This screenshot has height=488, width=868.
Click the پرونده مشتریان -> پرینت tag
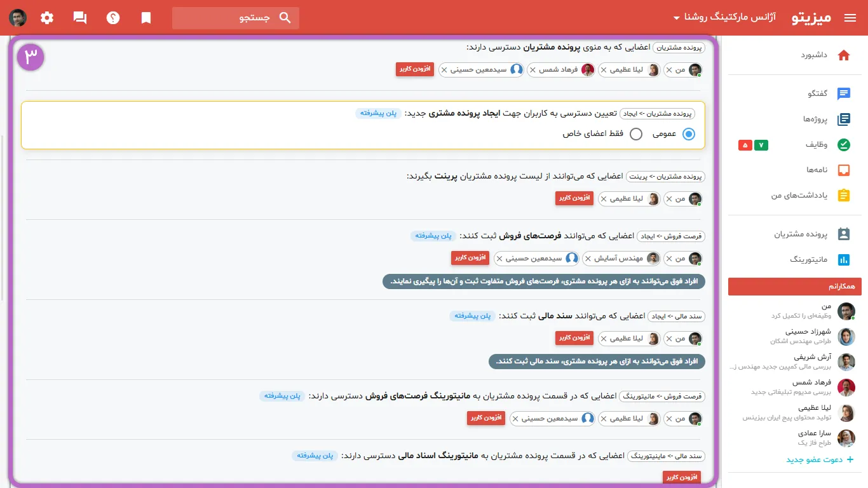click(x=666, y=176)
